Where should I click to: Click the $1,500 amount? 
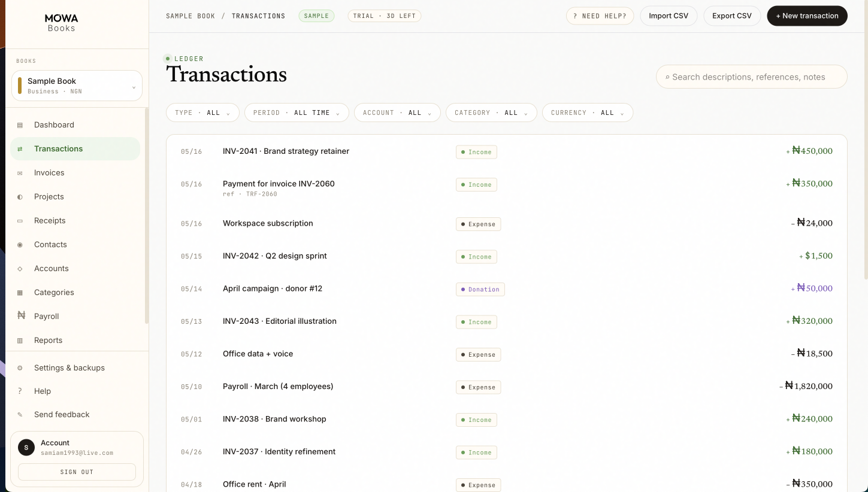pos(816,256)
